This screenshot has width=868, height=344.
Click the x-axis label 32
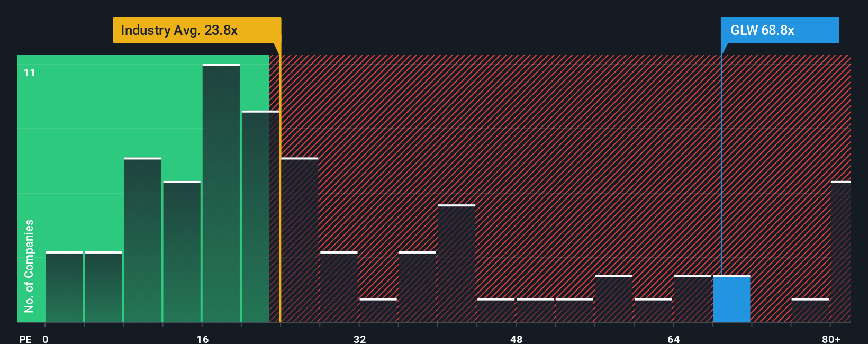pos(360,339)
